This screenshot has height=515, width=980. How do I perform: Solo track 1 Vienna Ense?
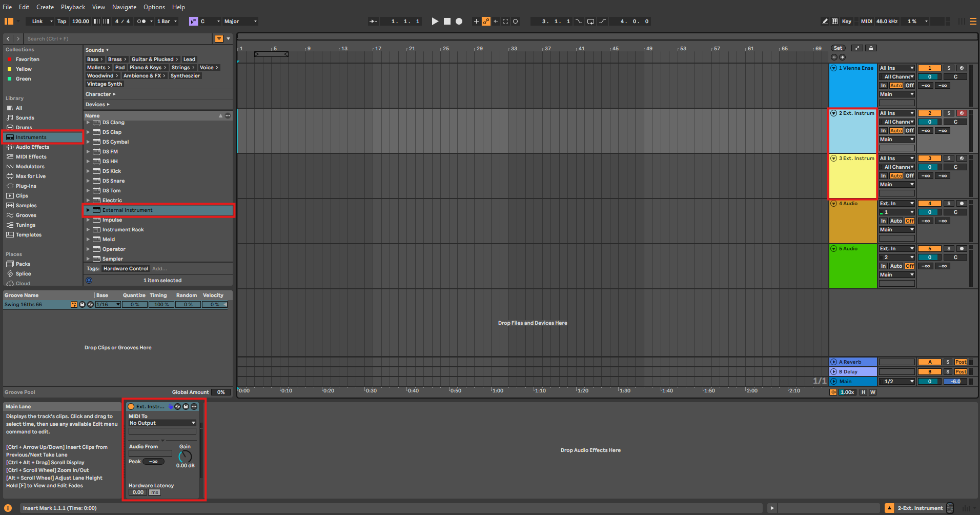click(949, 68)
